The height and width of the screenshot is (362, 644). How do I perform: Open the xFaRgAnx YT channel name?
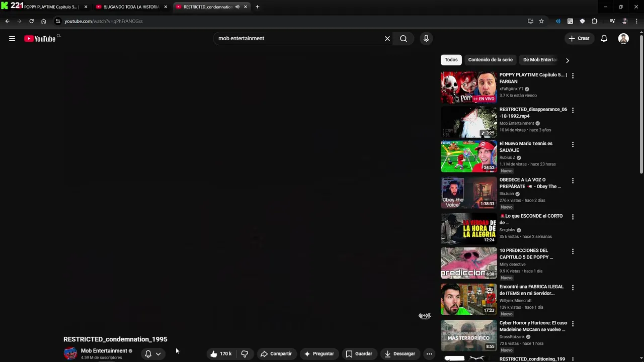tap(511, 89)
